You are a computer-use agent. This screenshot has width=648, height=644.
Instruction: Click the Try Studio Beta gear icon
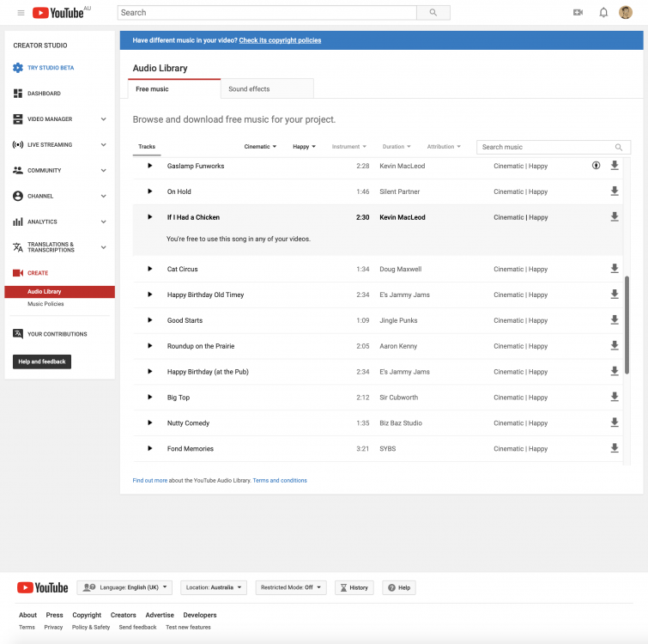[x=18, y=67]
